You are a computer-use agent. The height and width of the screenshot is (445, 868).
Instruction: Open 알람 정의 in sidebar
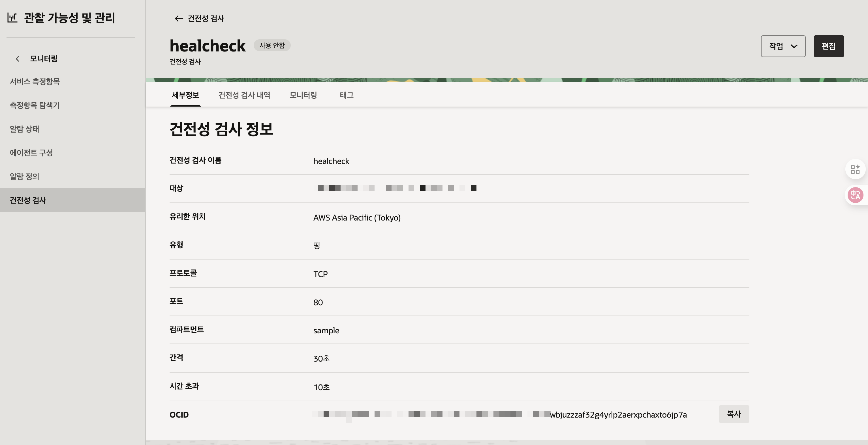(x=24, y=176)
